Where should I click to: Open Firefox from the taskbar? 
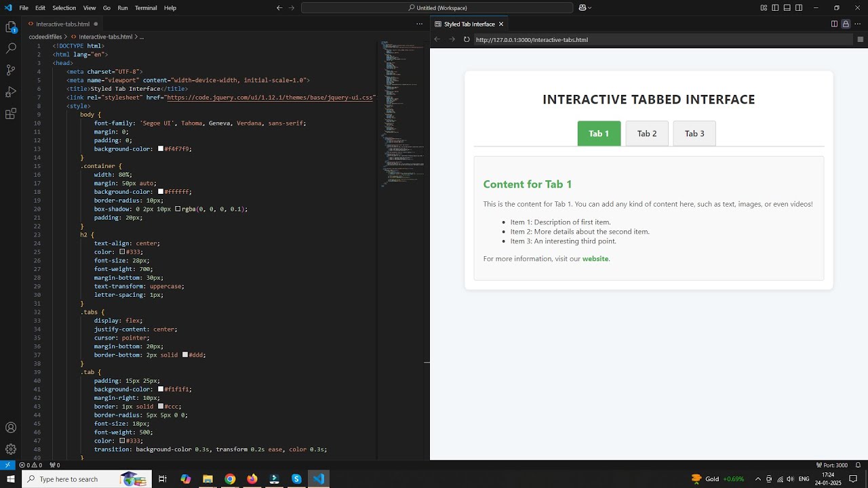pyautogui.click(x=252, y=479)
